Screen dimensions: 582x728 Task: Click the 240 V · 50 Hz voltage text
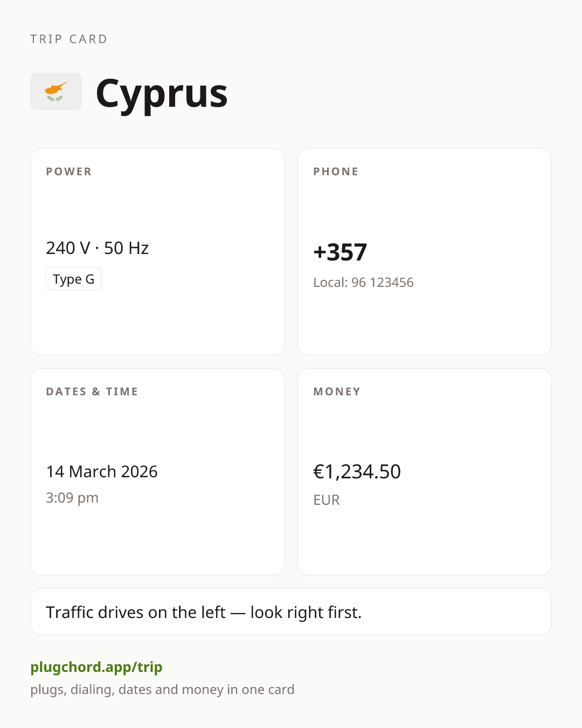click(98, 248)
